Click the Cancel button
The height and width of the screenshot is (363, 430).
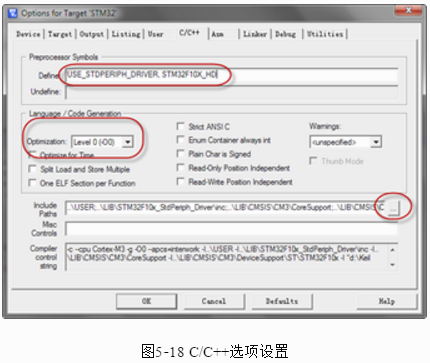point(214,301)
